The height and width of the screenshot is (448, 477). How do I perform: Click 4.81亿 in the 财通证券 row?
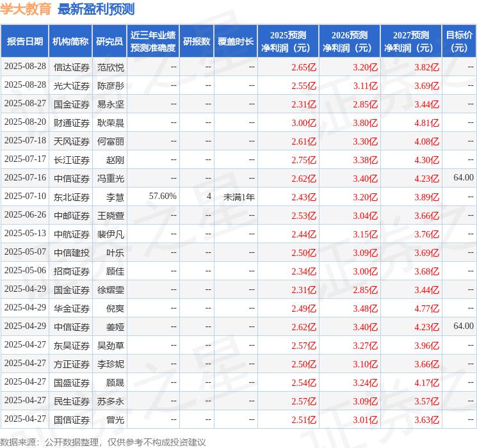(x=426, y=123)
